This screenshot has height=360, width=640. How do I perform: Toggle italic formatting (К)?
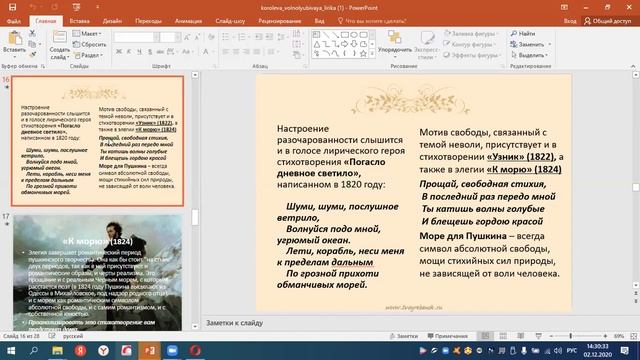pyautogui.click(x=129, y=52)
